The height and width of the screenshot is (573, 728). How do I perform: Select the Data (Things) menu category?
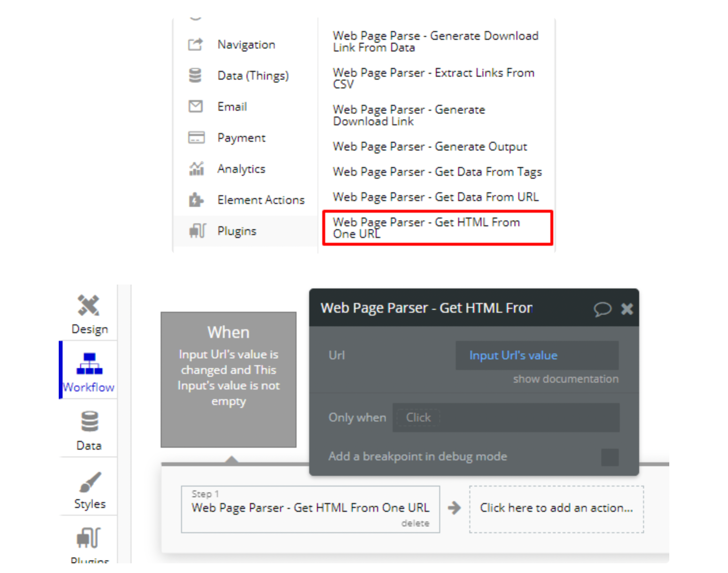coord(253,76)
